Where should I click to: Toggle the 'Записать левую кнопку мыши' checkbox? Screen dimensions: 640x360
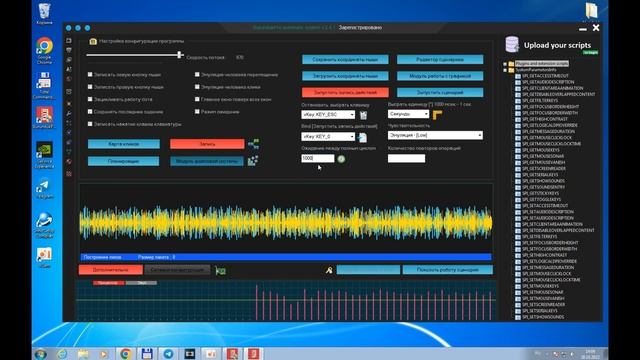point(90,75)
